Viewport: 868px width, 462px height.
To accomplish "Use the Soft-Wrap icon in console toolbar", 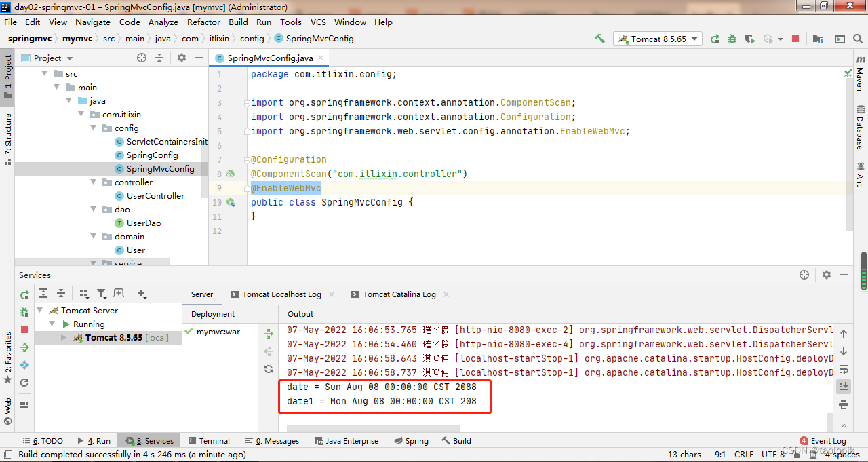I will [842, 369].
